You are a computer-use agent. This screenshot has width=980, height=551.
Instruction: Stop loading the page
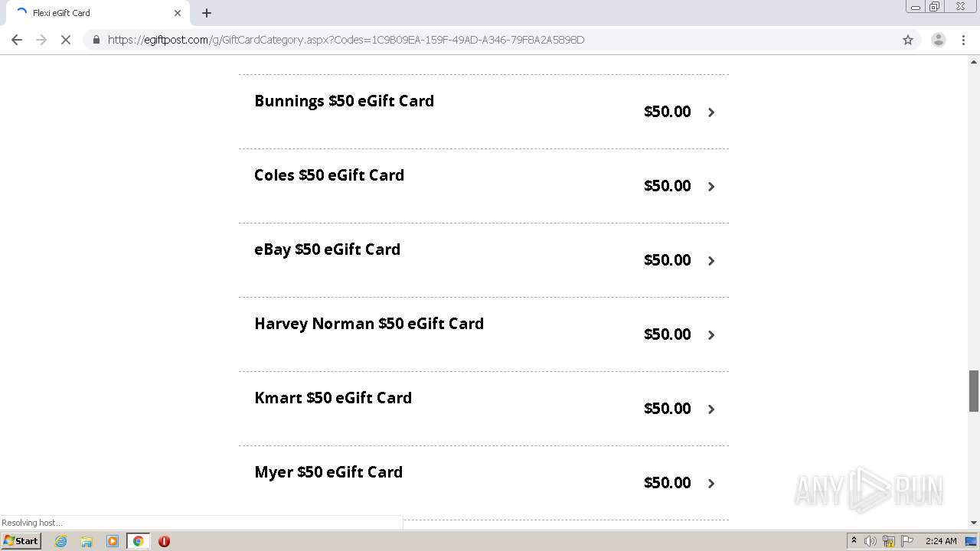(66, 40)
